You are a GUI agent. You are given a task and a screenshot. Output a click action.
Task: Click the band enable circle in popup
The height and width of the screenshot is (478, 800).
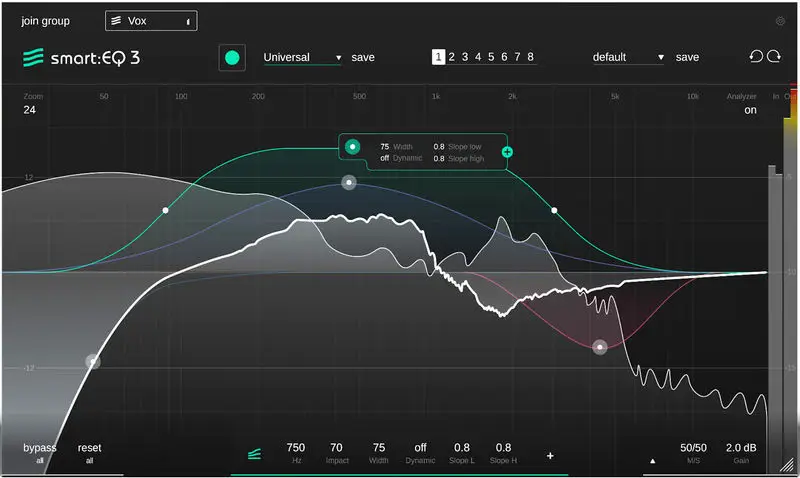point(353,146)
